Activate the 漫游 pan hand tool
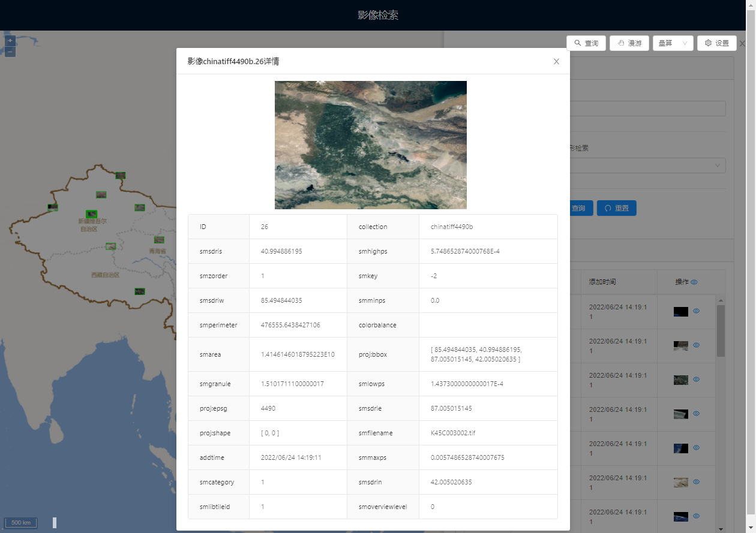The image size is (756, 533). 629,43
